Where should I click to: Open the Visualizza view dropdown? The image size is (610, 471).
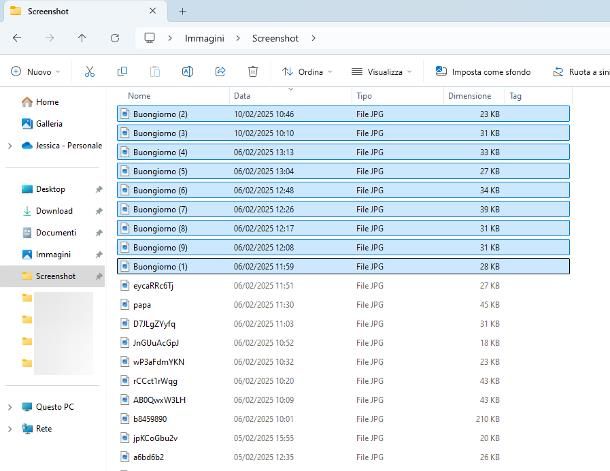point(381,72)
